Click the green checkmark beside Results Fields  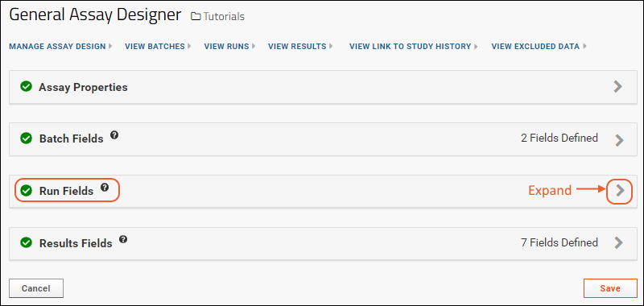pos(27,242)
